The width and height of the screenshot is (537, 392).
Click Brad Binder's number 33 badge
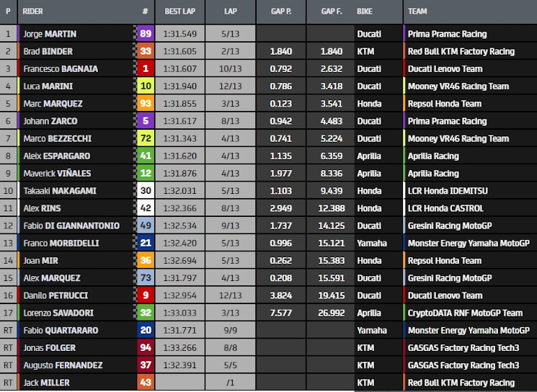tap(146, 51)
